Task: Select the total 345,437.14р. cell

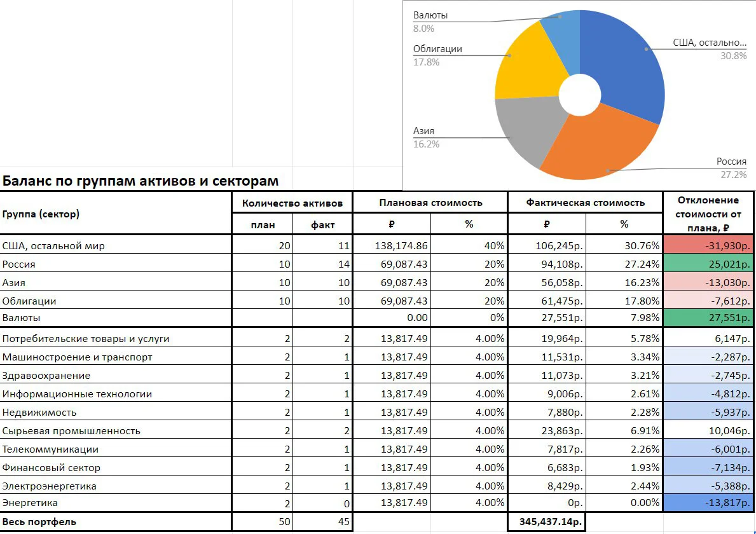Action: [547, 521]
